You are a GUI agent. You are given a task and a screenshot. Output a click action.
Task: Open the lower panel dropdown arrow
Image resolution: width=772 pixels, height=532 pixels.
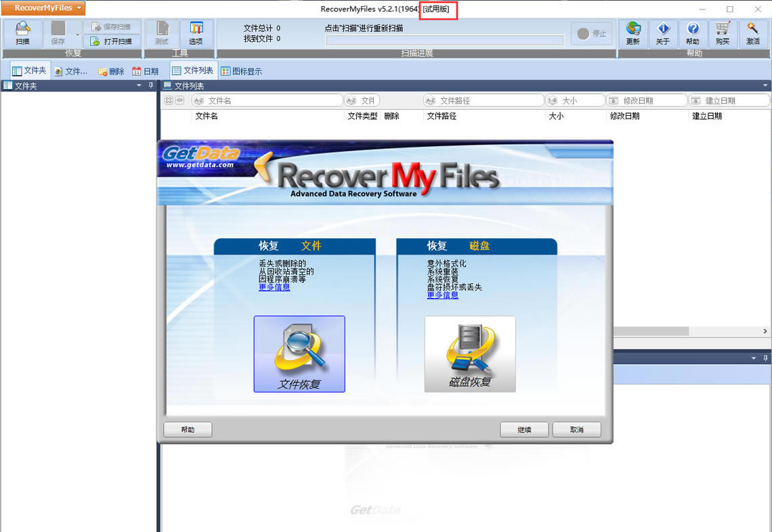[754, 358]
